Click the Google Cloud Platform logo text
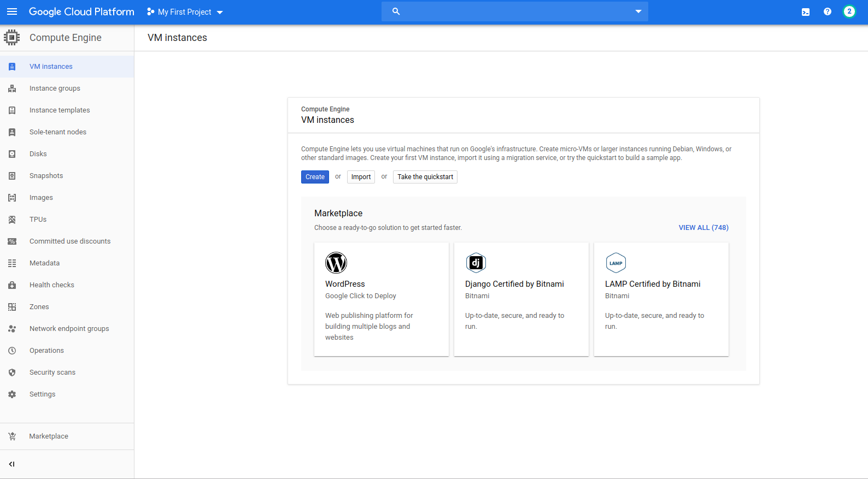The width and height of the screenshot is (868, 479). coord(81,12)
